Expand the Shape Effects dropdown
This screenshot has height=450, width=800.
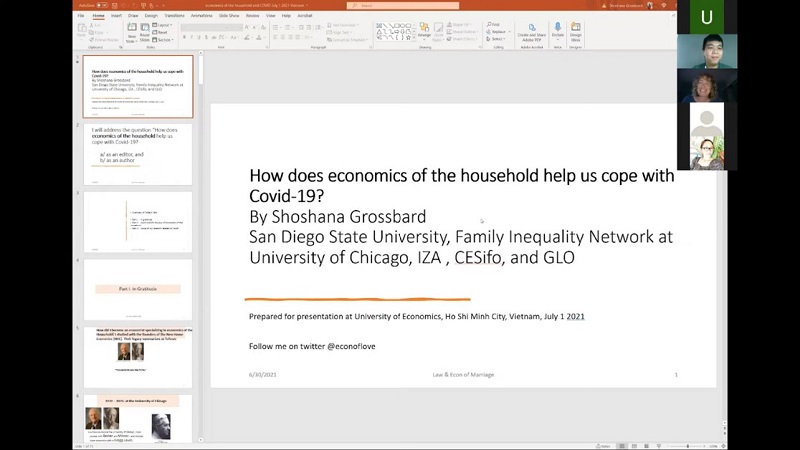tap(463, 39)
